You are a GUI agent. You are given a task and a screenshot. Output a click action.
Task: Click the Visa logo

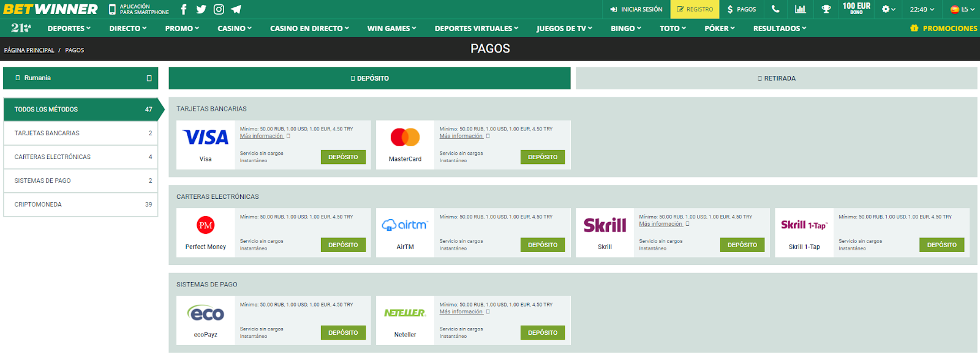(206, 137)
